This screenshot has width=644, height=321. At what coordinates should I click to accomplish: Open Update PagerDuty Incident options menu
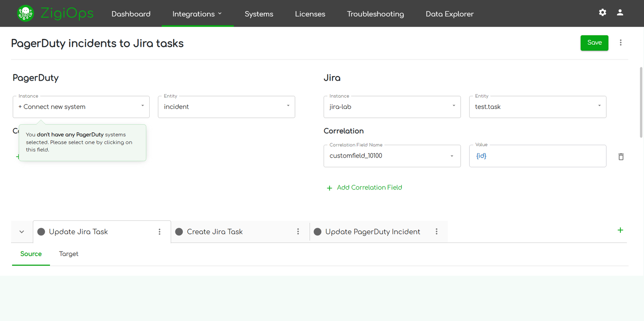pyautogui.click(x=436, y=232)
